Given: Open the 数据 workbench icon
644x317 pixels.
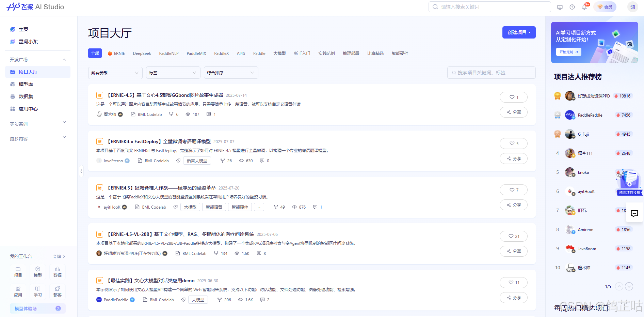Looking at the screenshot, I should point(58,272).
